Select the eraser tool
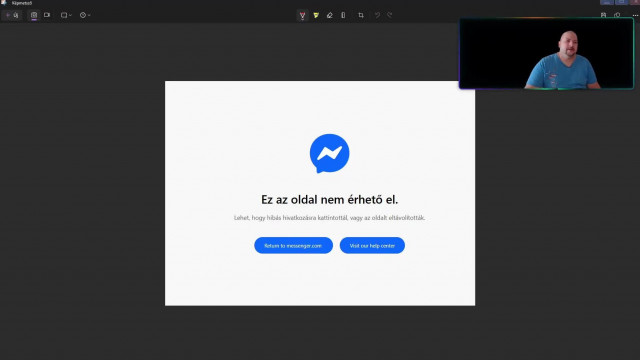This screenshot has height=360, width=640. [x=329, y=16]
